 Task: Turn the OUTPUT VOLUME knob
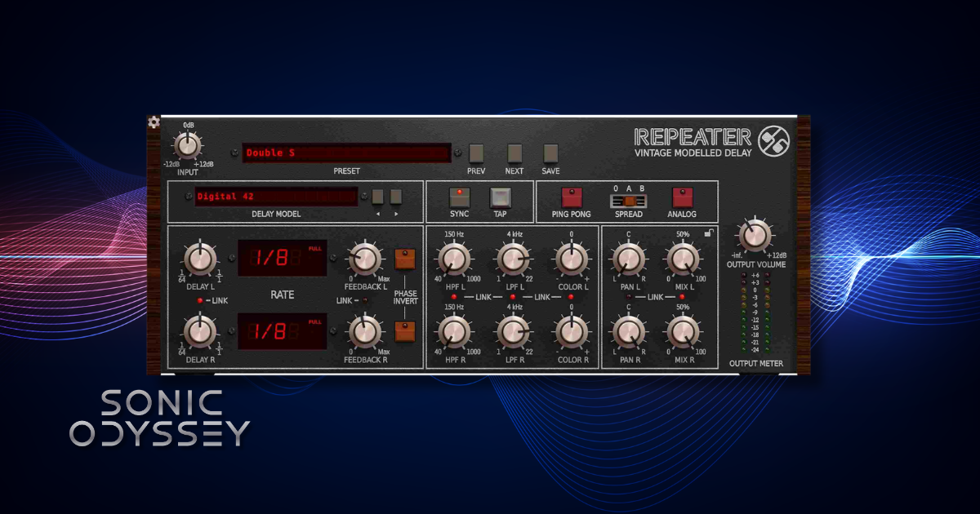(754, 237)
